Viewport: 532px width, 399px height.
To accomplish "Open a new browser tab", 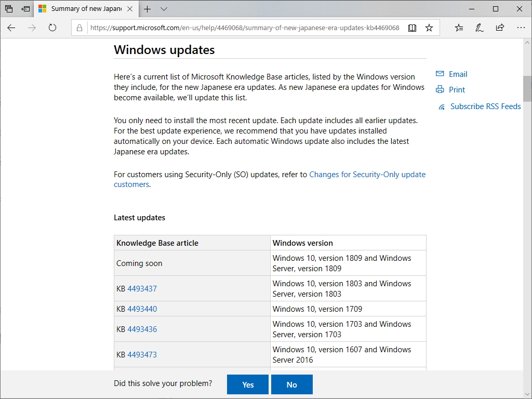I will [147, 9].
